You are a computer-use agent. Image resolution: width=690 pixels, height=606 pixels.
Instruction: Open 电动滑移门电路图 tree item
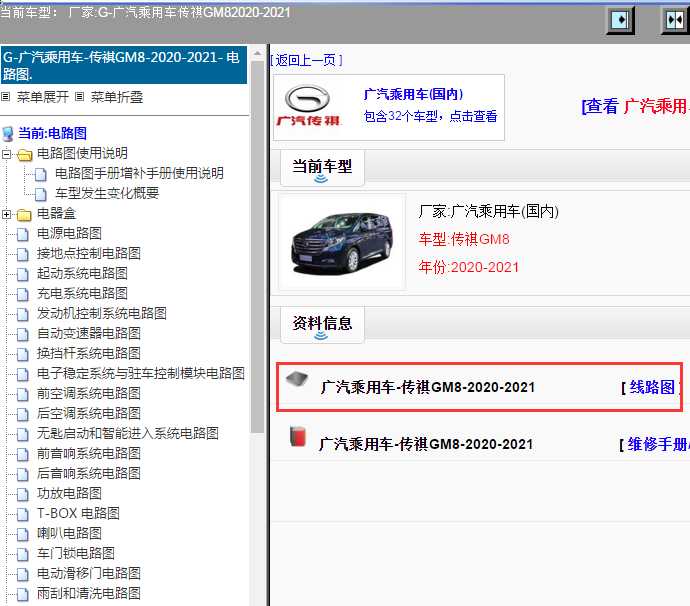click(x=88, y=573)
